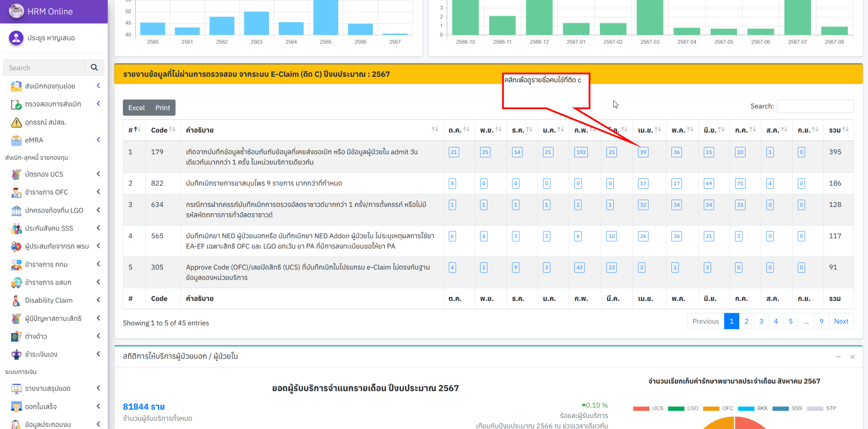
Task: Click the table Search input field
Action: click(x=815, y=106)
